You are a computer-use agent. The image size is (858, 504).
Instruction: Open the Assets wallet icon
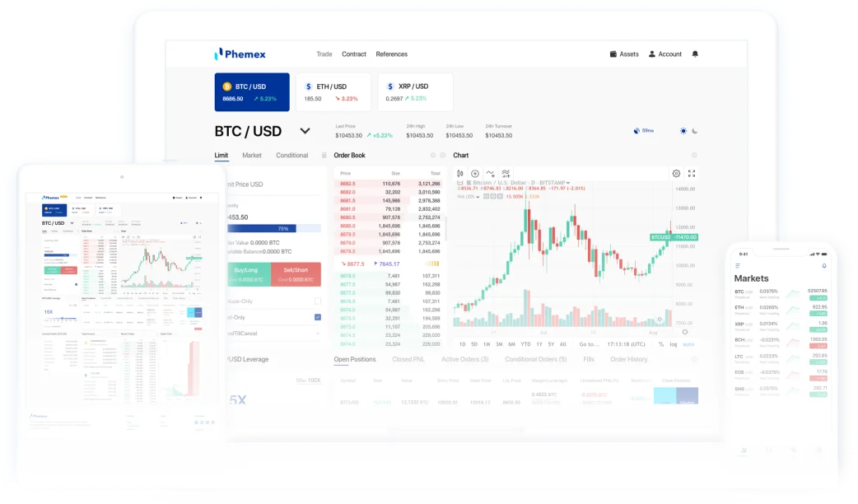[x=613, y=54]
